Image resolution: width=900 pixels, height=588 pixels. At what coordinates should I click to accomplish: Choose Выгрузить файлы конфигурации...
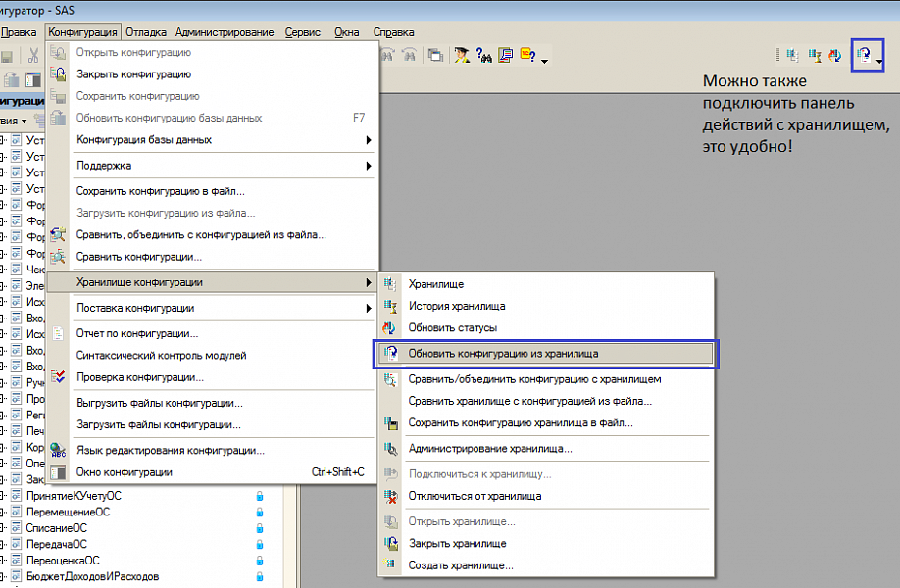[212, 404]
